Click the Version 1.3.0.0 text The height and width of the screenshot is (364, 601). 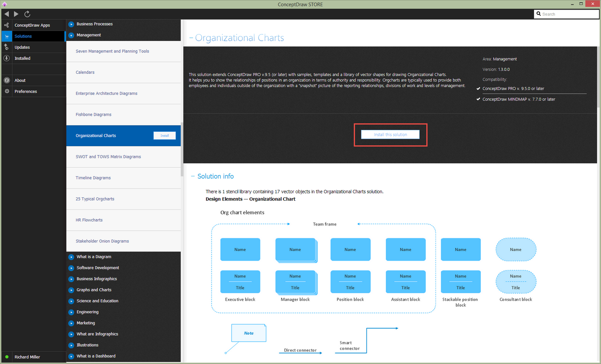[x=496, y=70]
